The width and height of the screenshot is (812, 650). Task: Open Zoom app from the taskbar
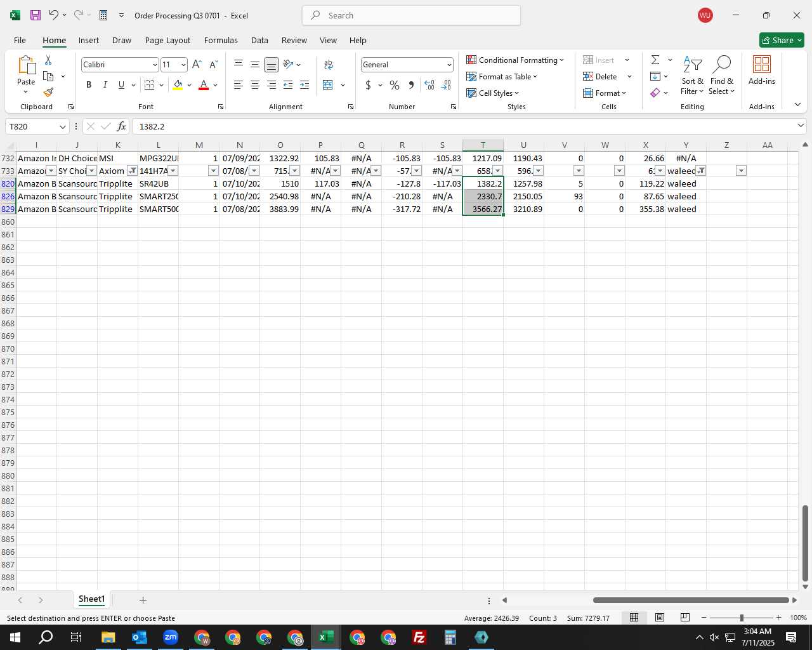171,637
